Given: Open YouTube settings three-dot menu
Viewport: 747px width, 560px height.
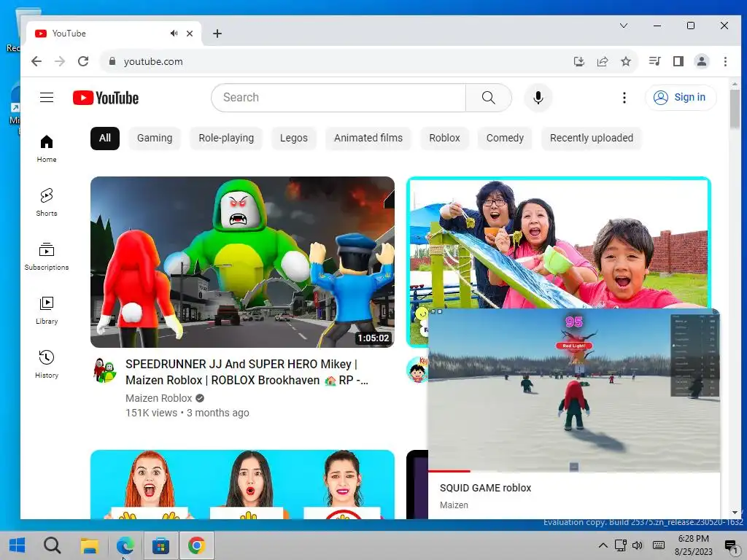Looking at the screenshot, I should coord(624,98).
